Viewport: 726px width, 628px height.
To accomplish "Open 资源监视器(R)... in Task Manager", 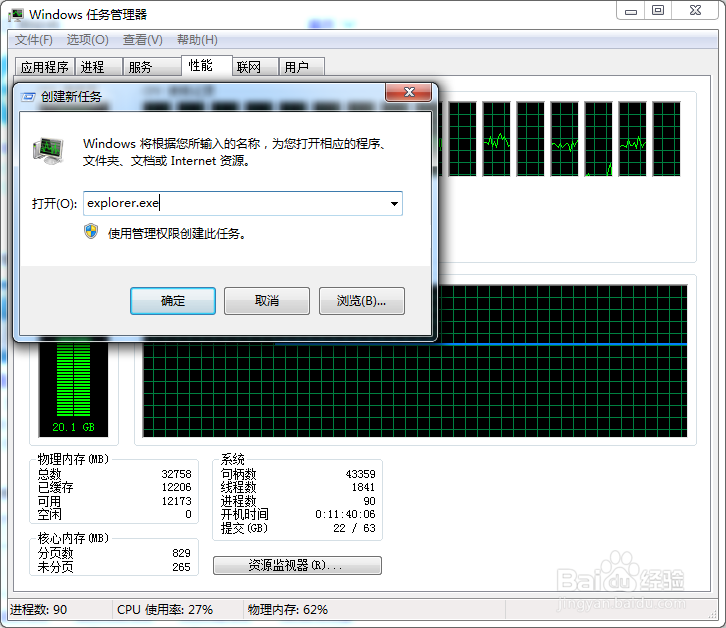I will point(297,565).
